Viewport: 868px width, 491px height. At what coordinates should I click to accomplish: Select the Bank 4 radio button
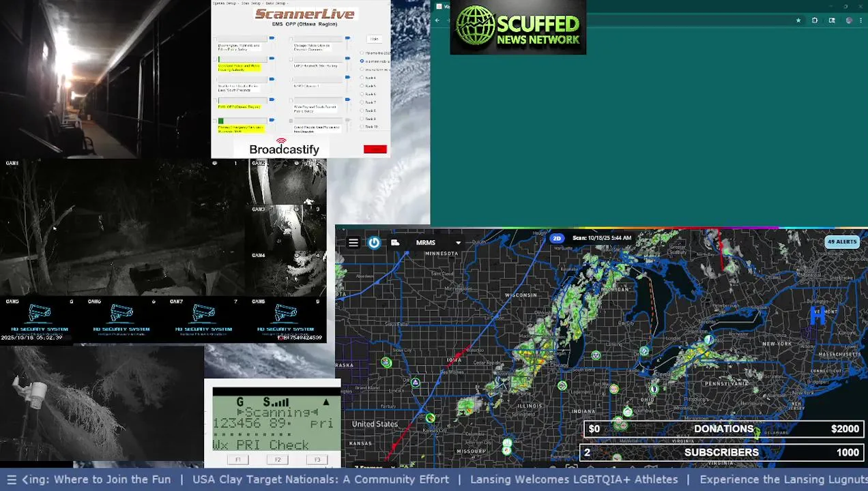362,77
